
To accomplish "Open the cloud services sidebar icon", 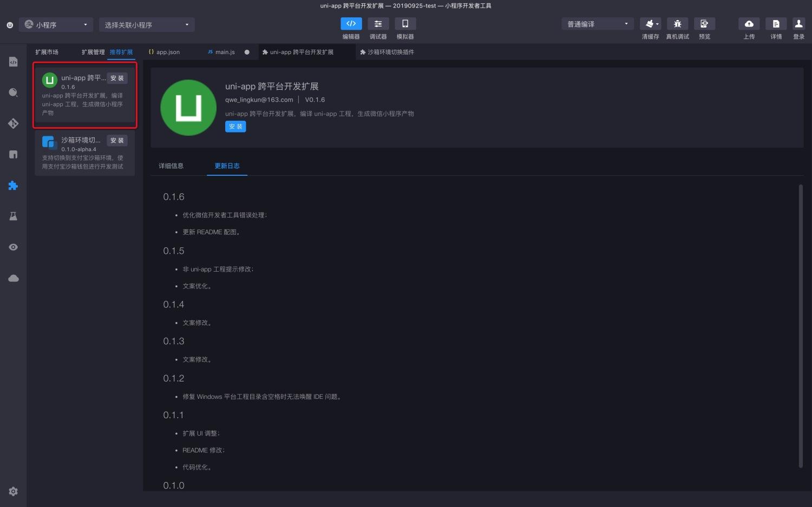I will click(x=14, y=278).
